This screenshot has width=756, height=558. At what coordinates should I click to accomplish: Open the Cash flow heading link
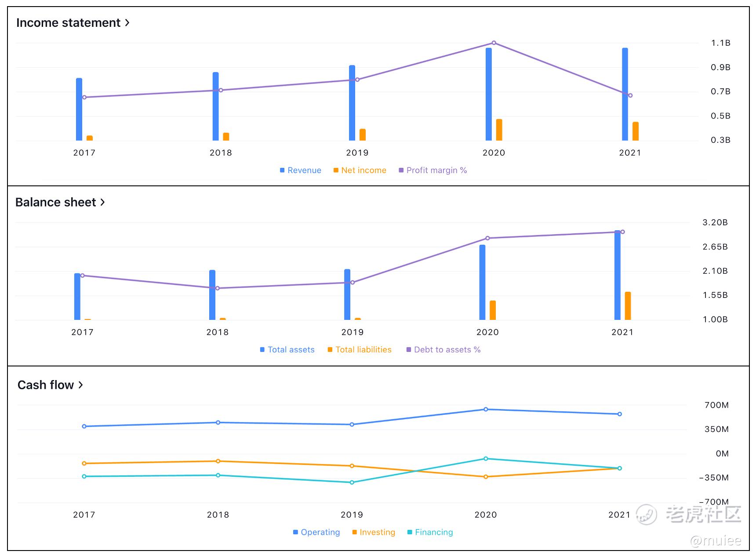(x=50, y=385)
